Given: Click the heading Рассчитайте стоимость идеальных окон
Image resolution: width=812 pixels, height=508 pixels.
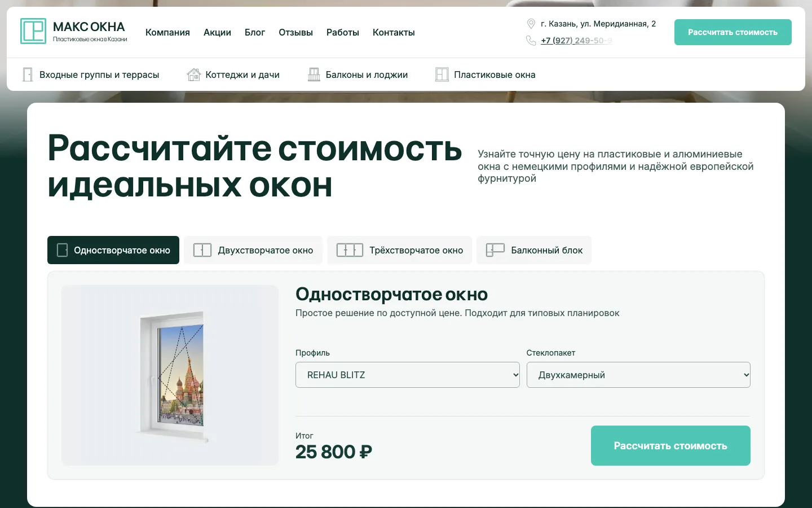Looking at the screenshot, I should (x=255, y=167).
